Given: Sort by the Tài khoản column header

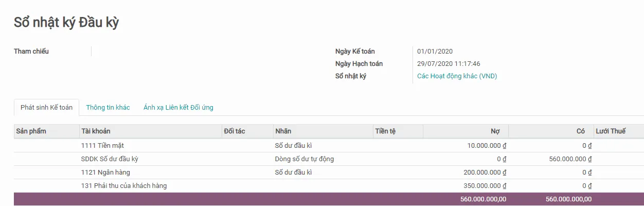Looking at the screenshot, I should [x=96, y=131].
